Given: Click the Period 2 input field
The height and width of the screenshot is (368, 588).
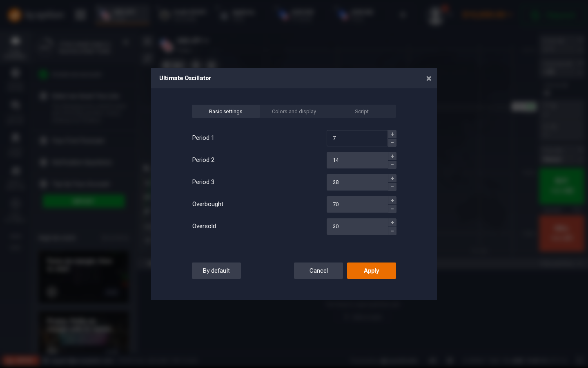Looking at the screenshot, I should [x=357, y=160].
